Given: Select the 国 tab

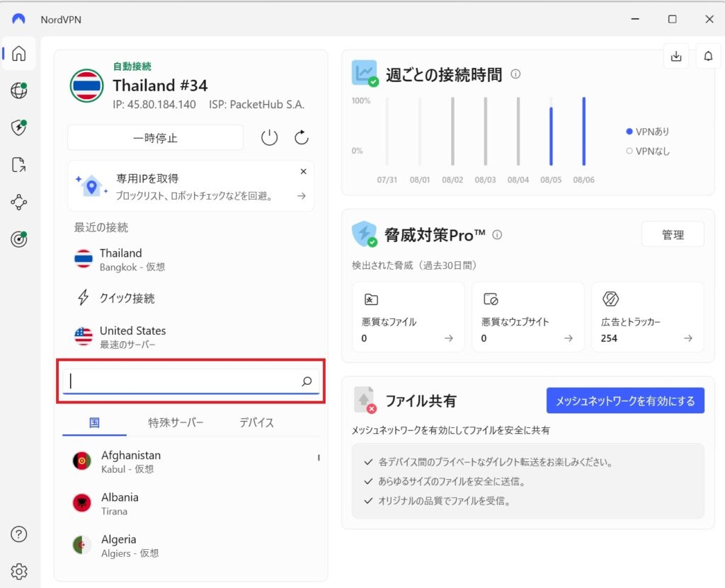Looking at the screenshot, I should (x=94, y=422).
